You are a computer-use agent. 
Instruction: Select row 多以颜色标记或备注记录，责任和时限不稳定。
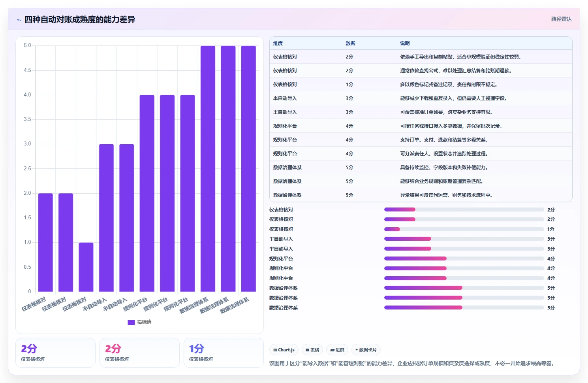pos(421,85)
